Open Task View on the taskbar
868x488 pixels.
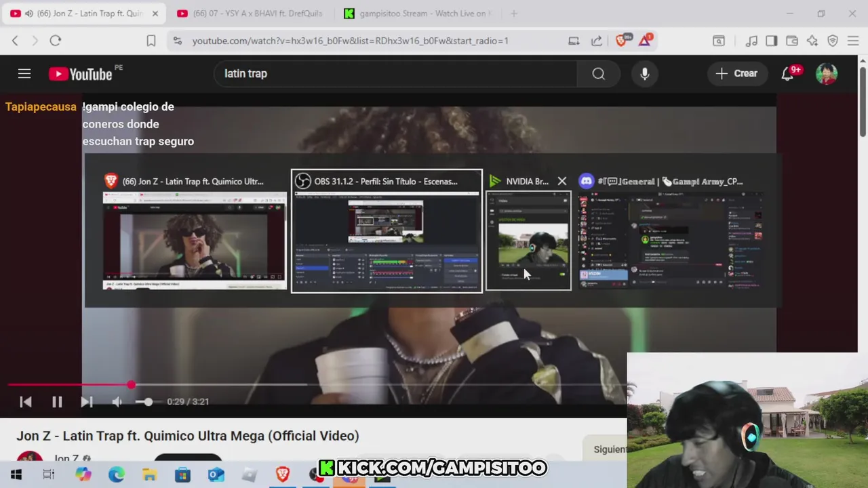point(49,474)
